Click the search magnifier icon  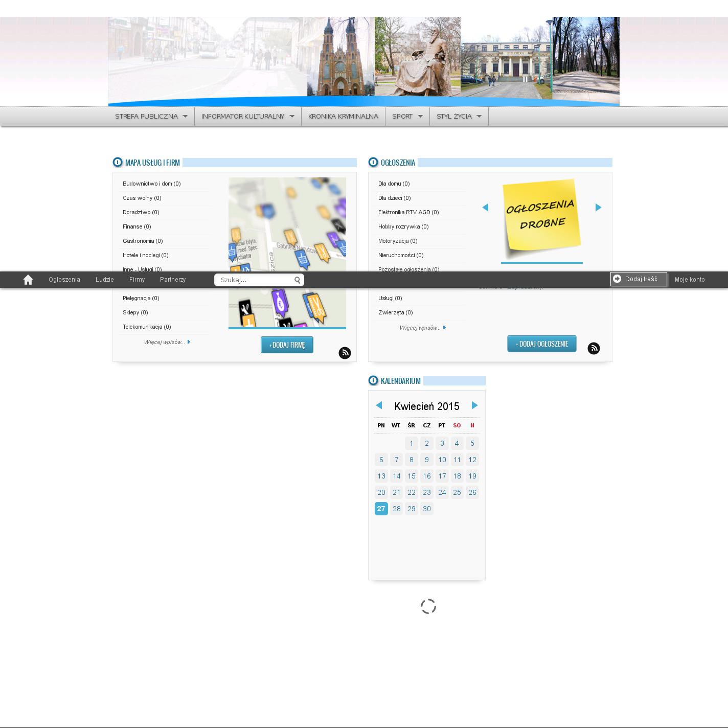(x=297, y=280)
